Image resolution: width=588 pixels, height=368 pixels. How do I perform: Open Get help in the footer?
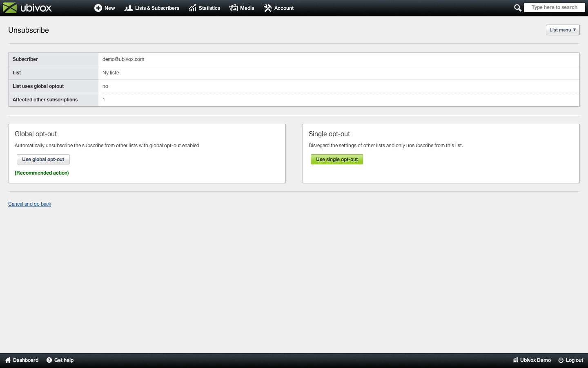point(60,360)
